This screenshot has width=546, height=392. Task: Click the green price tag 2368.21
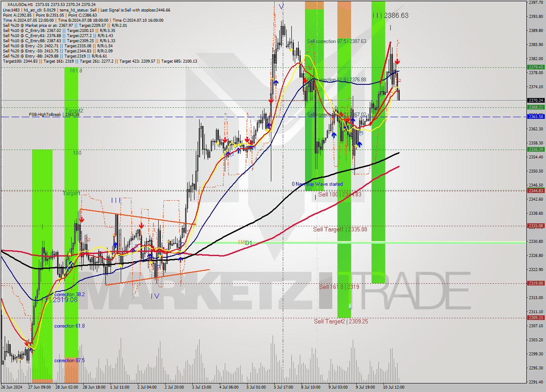pos(536,107)
